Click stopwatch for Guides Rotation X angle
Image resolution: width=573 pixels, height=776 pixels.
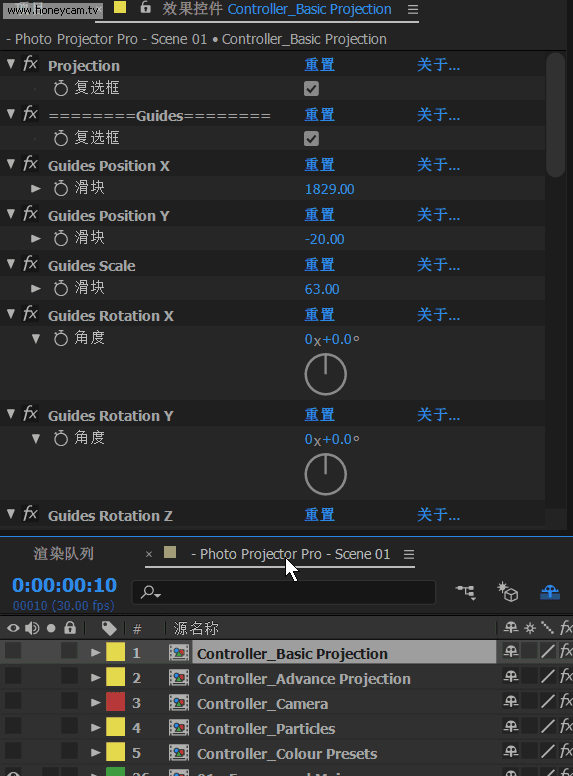[x=61, y=339]
